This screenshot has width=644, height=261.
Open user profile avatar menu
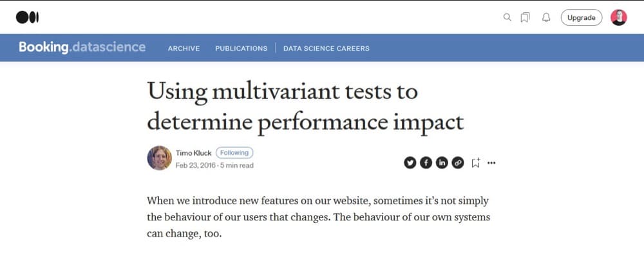click(x=618, y=17)
